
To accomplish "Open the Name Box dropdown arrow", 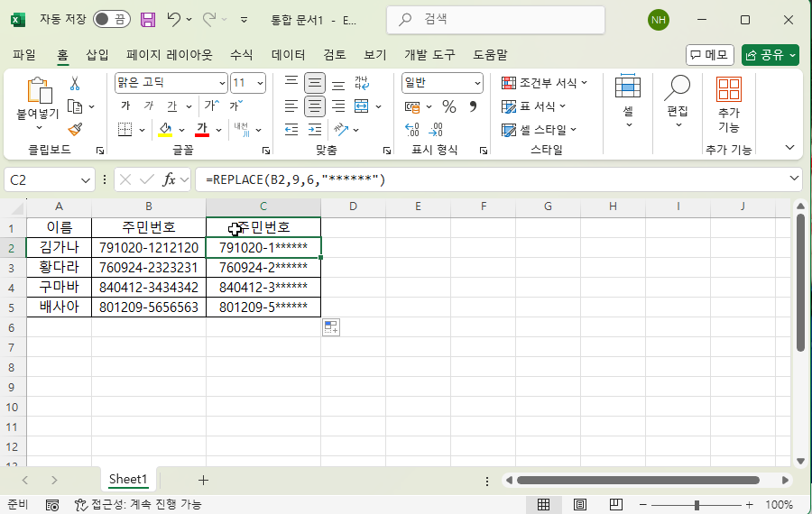I will [x=86, y=180].
